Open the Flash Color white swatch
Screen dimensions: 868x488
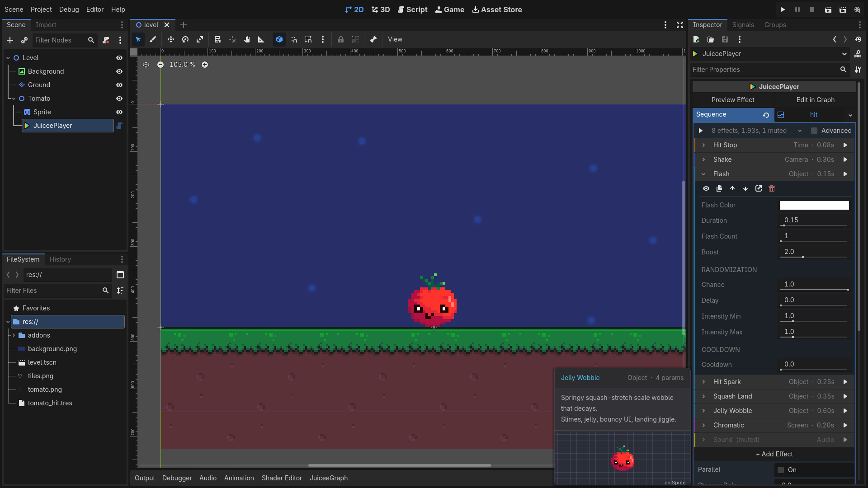814,205
